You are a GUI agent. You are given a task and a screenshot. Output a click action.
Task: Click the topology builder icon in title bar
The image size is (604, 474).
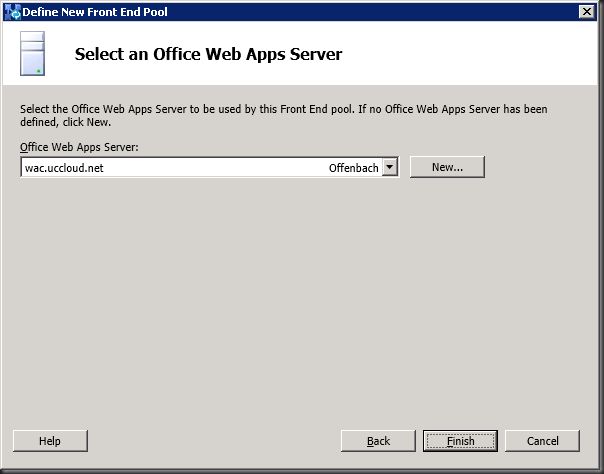click(12, 12)
